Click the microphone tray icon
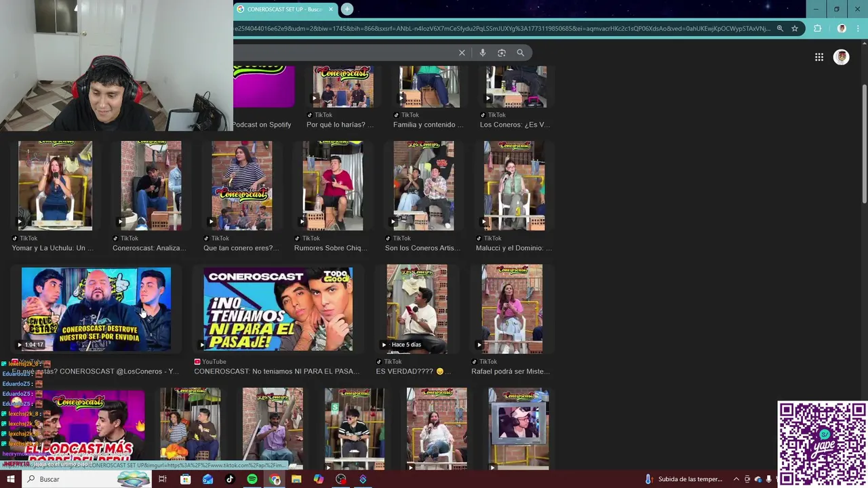868x488 pixels. (769, 479)
